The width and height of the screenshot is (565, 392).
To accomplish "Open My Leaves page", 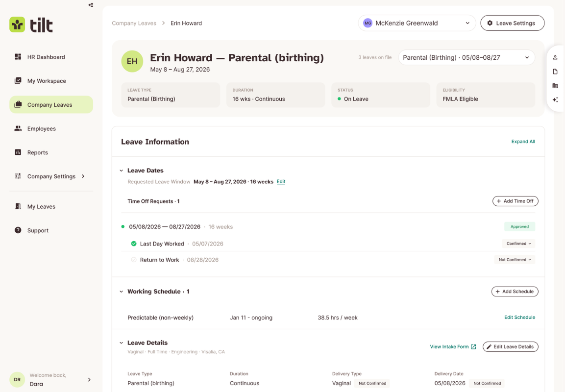I will click(51, 206).
